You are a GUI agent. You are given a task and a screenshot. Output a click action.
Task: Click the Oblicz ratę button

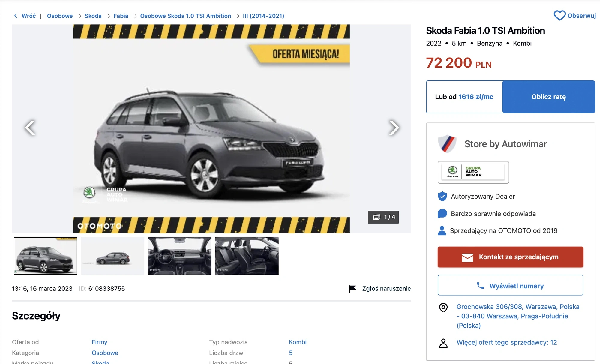point(549,97)
